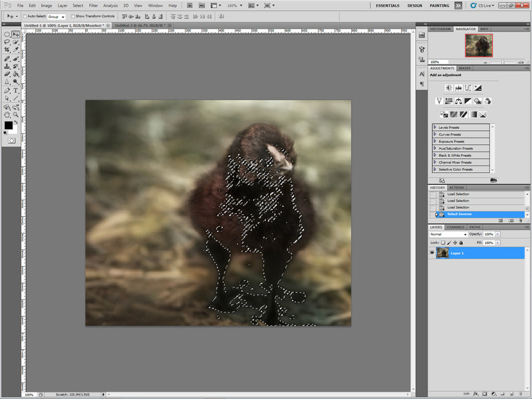Add a Color Balance adjustment
The width and height of the screenshot is (532, 399).
[x=458, y=101]
